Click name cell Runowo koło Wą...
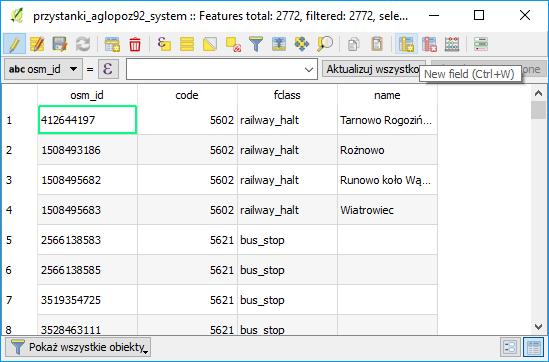The image size is (549, 362). pyautogui.click(x=387, y=180)
